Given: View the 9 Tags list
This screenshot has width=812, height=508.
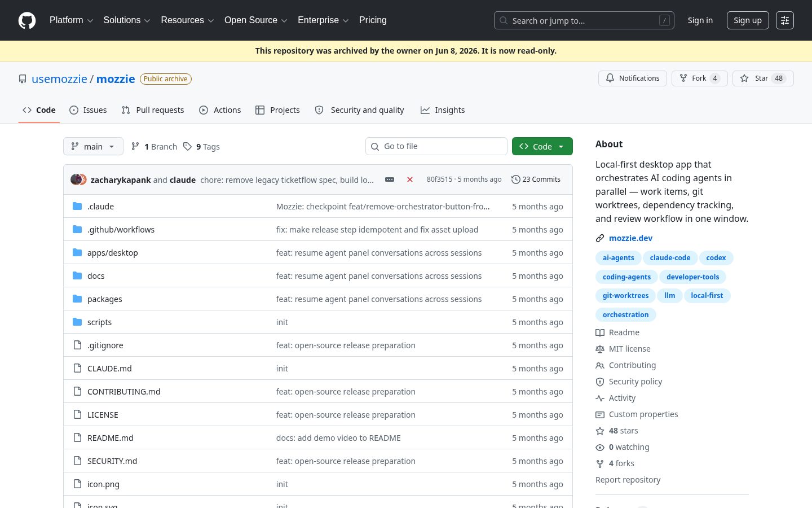Looking at the screenshot, I should coord(201,146).
